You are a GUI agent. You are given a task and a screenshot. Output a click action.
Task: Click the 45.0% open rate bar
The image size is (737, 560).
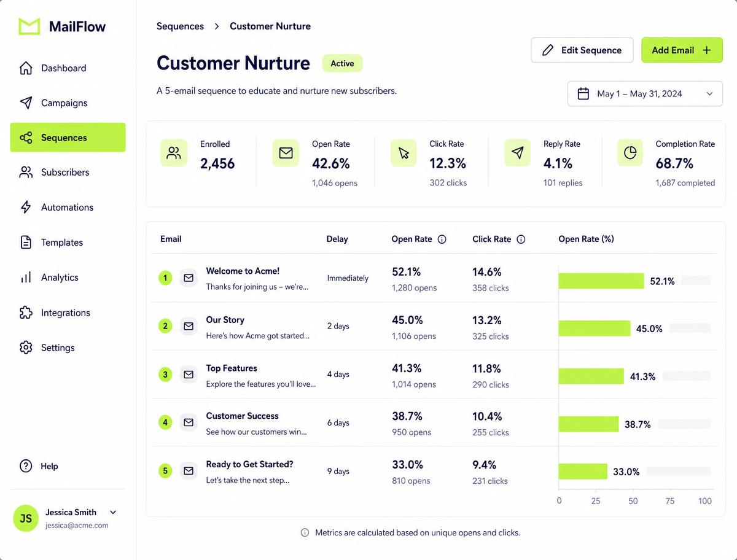[595, 329]
